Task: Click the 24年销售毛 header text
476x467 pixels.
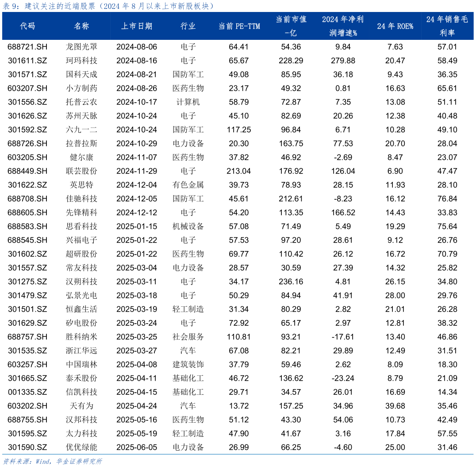Action: [447, 19]
